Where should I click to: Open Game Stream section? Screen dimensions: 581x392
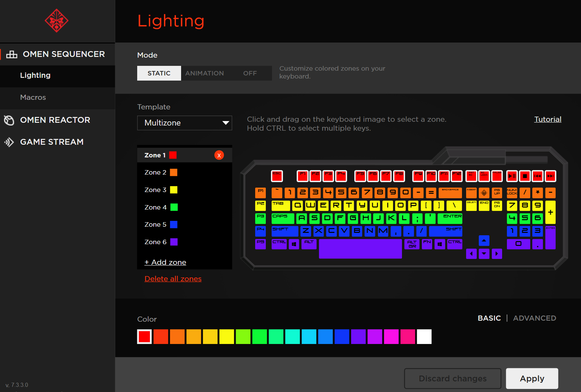coord(57,142)
